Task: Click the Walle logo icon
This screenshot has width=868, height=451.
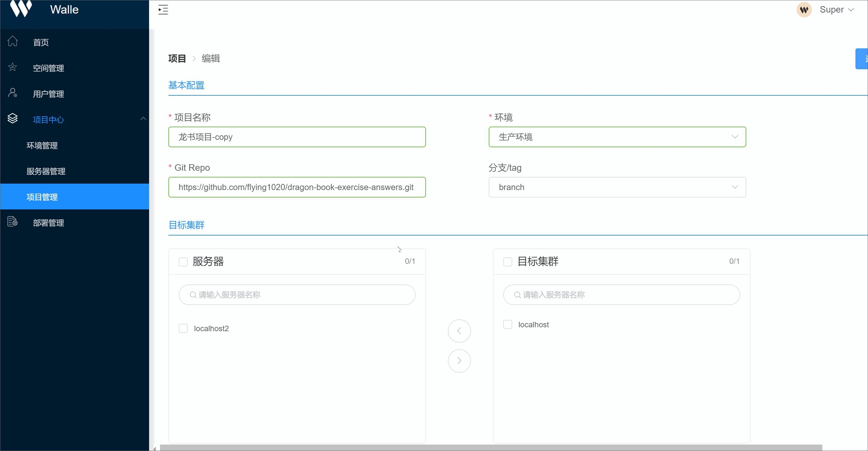Action: point(21,9)
